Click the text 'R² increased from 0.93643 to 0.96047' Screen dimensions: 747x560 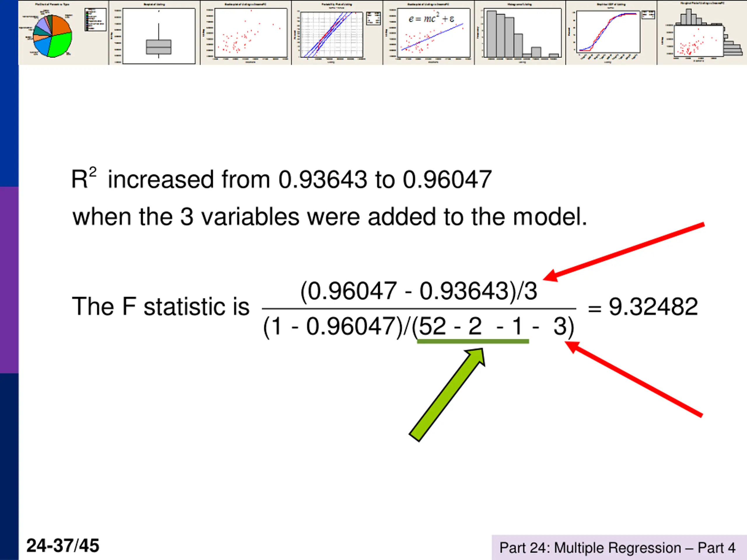pyautogui.click(x=281, y=178)
